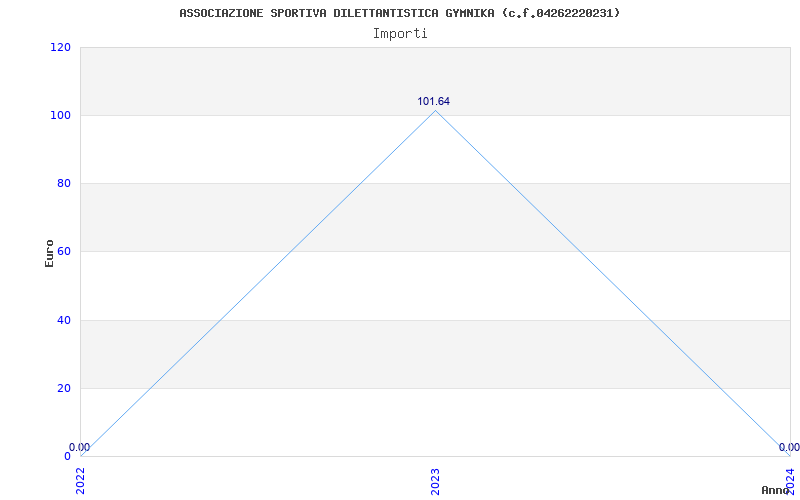800x500 pixels.
Task: Click the 40 y-axis tick label
Action: [63, 320]
